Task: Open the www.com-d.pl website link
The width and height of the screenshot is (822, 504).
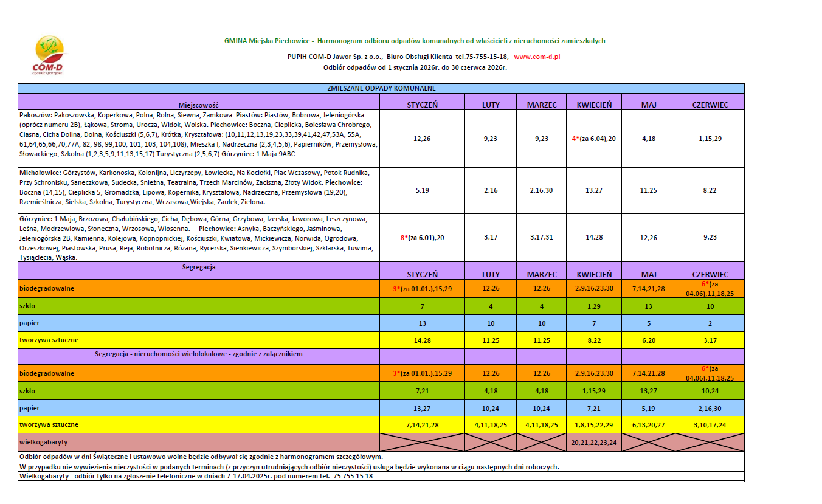Action: pos(537,57)
